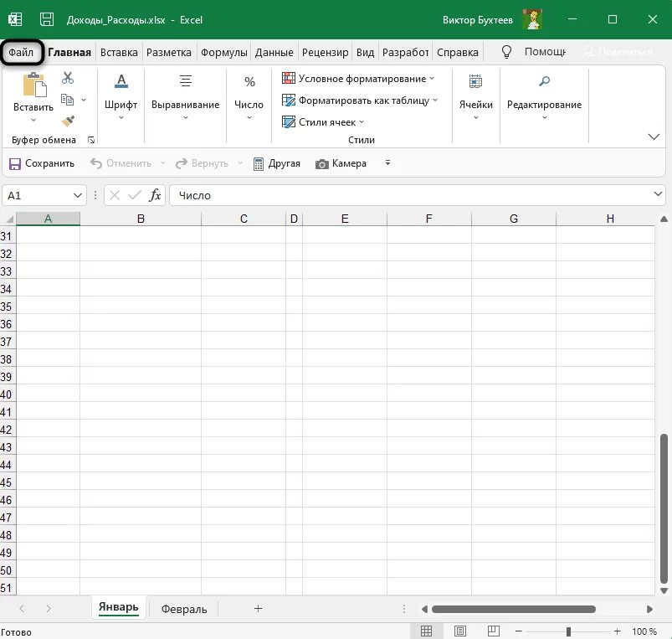Click the user avatar picture
Image resolution: width=672 pixels, height=639 pixels.
click(x=532, y=19)
